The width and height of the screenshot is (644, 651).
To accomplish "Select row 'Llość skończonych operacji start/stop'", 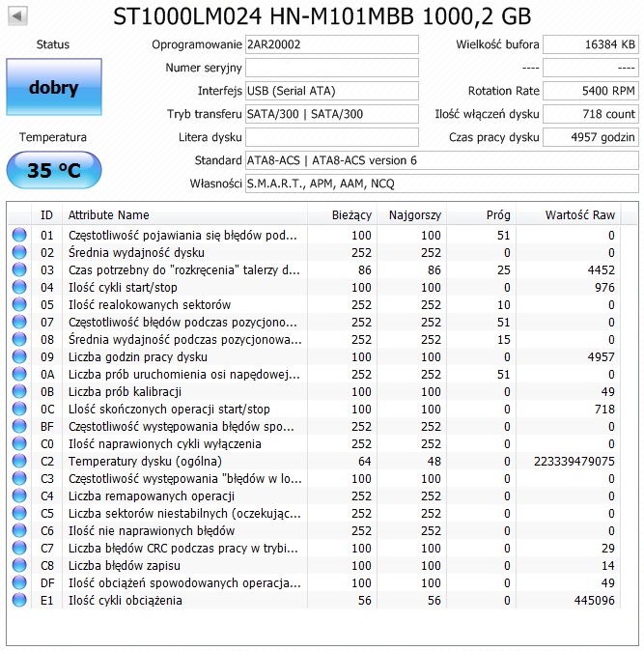I will 314,409.
